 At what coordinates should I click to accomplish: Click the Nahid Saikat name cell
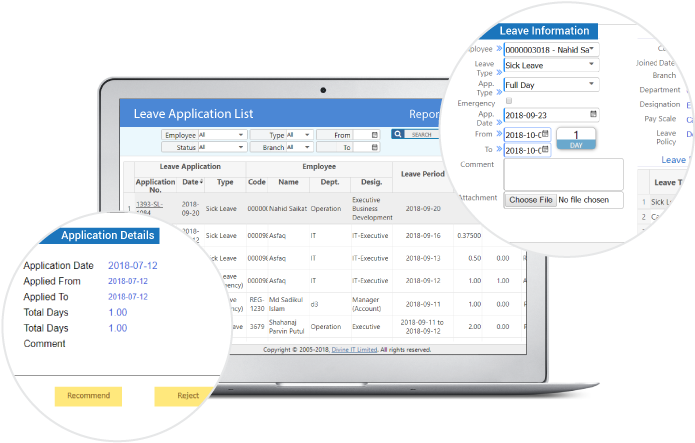coord(288,208)
